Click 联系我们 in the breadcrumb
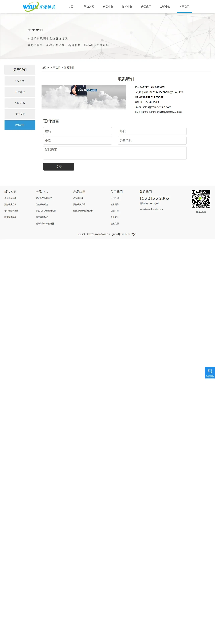Viewport: 215px width, 644px height. pyautogui.click(x=69, y=68)
